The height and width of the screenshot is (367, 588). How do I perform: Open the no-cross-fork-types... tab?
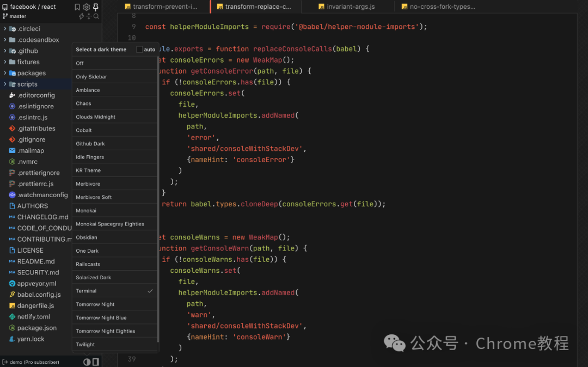click(x=438, y=7)
